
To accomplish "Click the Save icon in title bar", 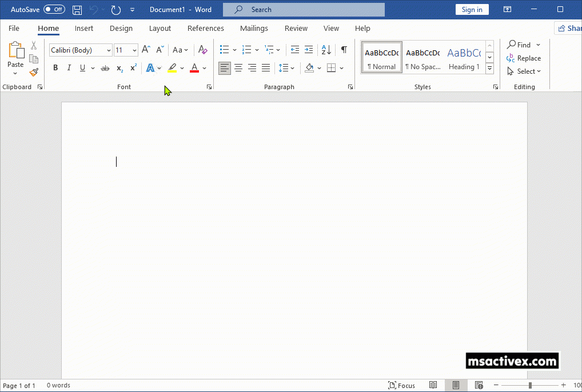I will 77,10.
